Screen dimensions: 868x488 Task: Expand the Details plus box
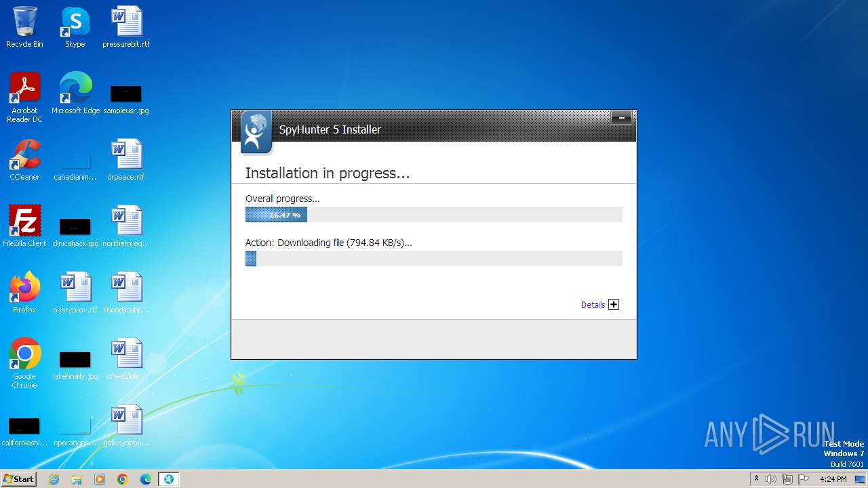click(x=614, y=304)
